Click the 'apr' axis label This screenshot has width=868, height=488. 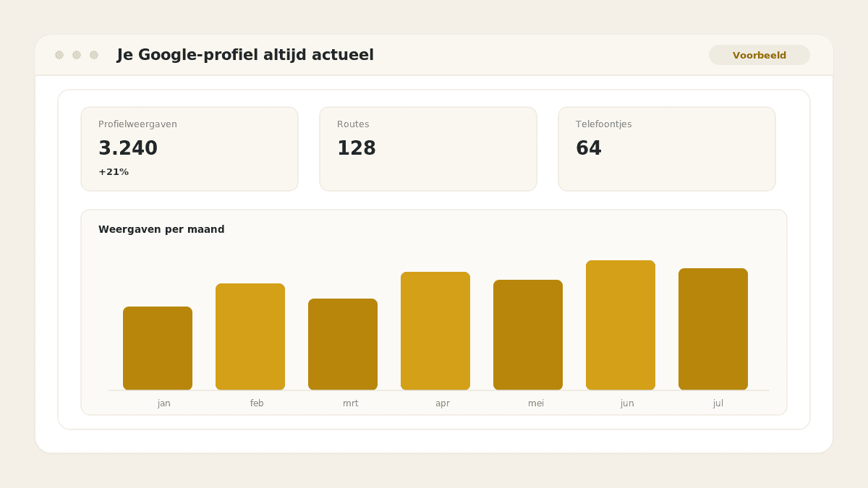point(443,403)
